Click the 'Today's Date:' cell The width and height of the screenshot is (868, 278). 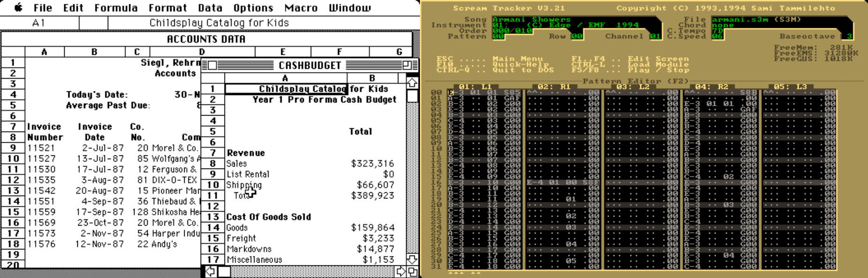97,95
